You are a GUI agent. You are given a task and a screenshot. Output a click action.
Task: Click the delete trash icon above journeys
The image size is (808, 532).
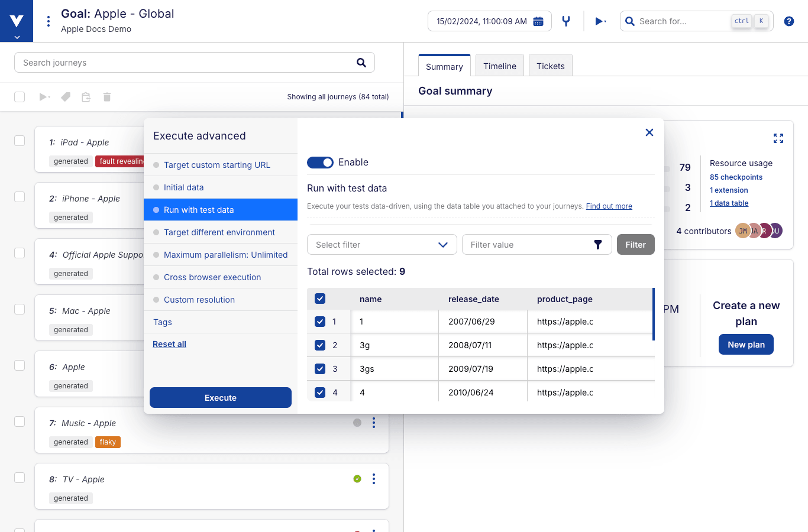(106, 96)
